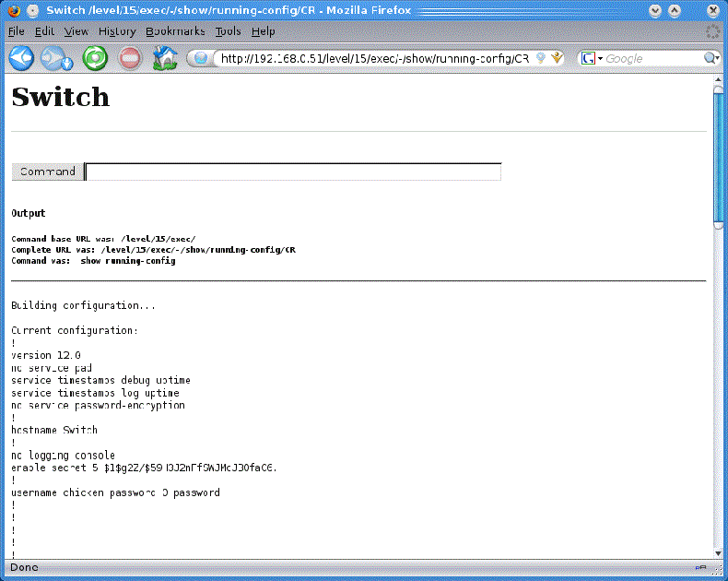Viewport: 728px width, 581px height.
Task: Click the site identity icon in address bar
Action: (201, 59)
